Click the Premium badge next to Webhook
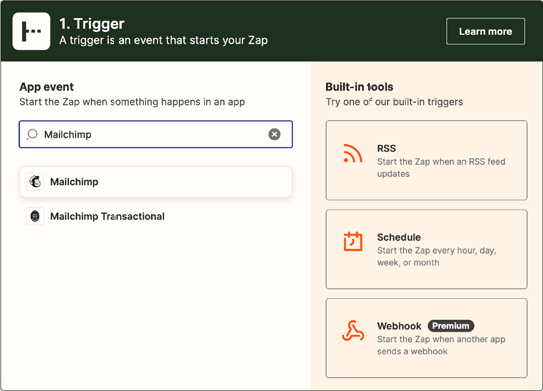Image resolution: width=543 pixels, height=391 pixels. 451,326
